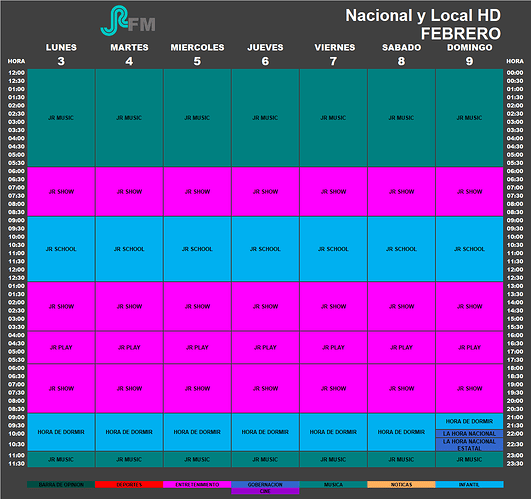Open Domingo JR SCHOOL block
The width and height of the screenshot is (531, 499).
469,249
